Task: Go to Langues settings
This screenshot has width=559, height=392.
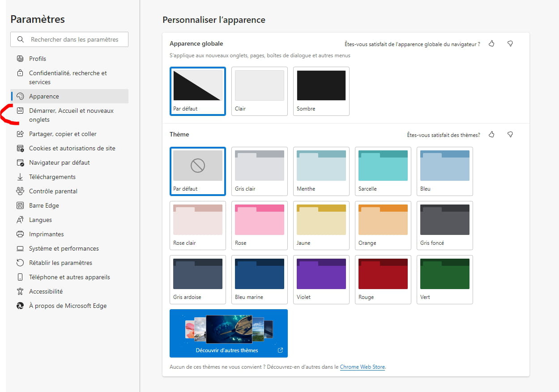Action: click(69, 220)
